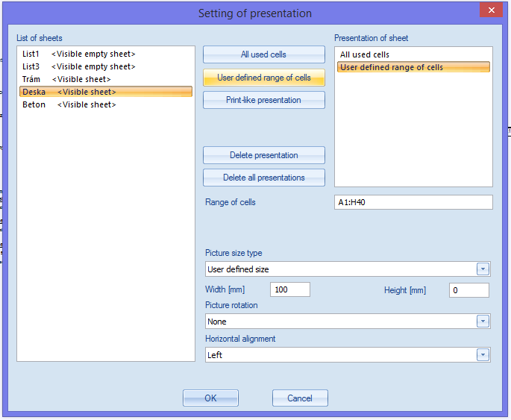Click User defined range of cells button

coord(263,78)
